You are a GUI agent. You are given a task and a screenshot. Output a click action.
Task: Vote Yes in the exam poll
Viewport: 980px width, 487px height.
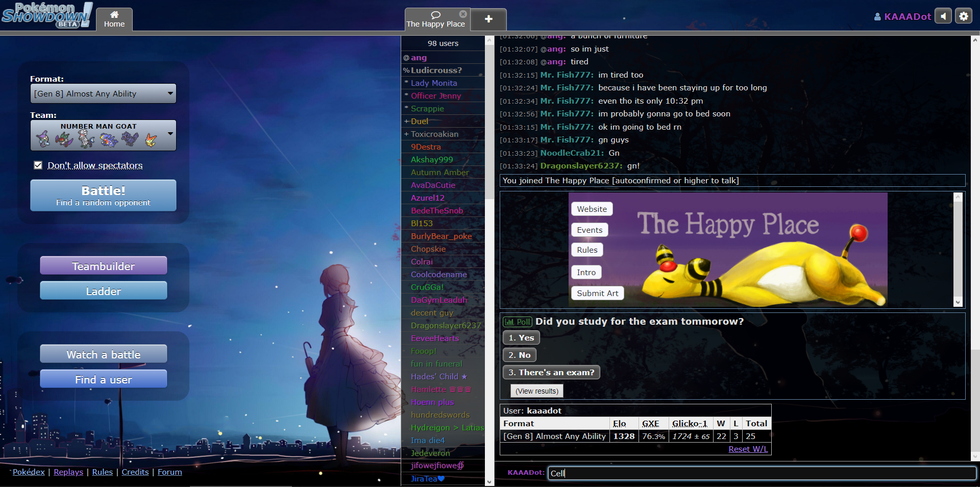[x=521, y=338]
